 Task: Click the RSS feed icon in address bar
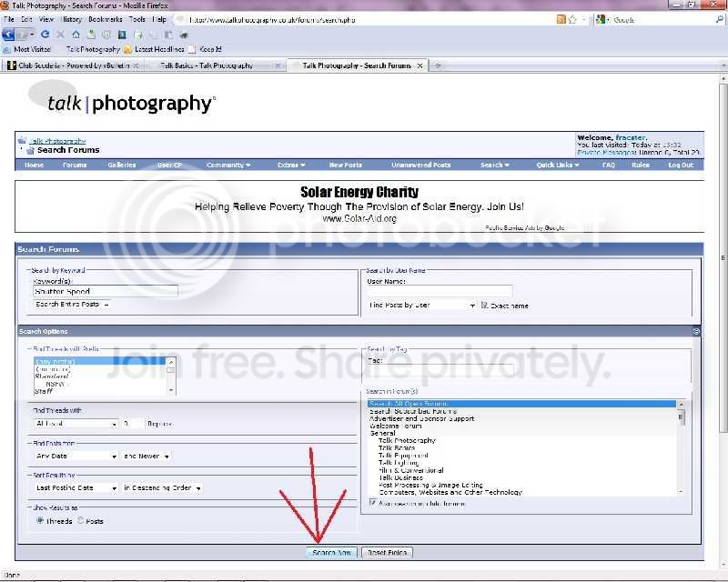pyautogui.click(x=561, y=19)
